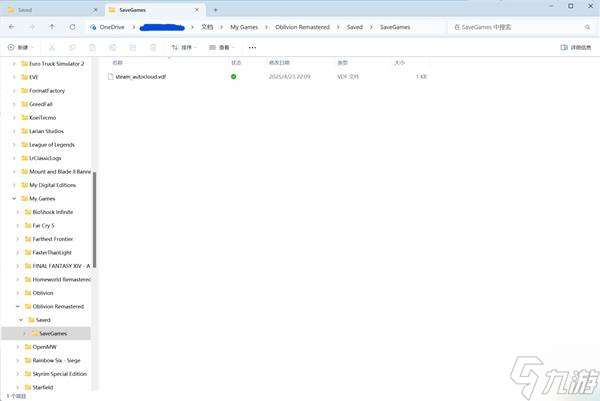The image size is (600, 401).
Task: Expand the SaveGames tree node
Action: [24, 333]
